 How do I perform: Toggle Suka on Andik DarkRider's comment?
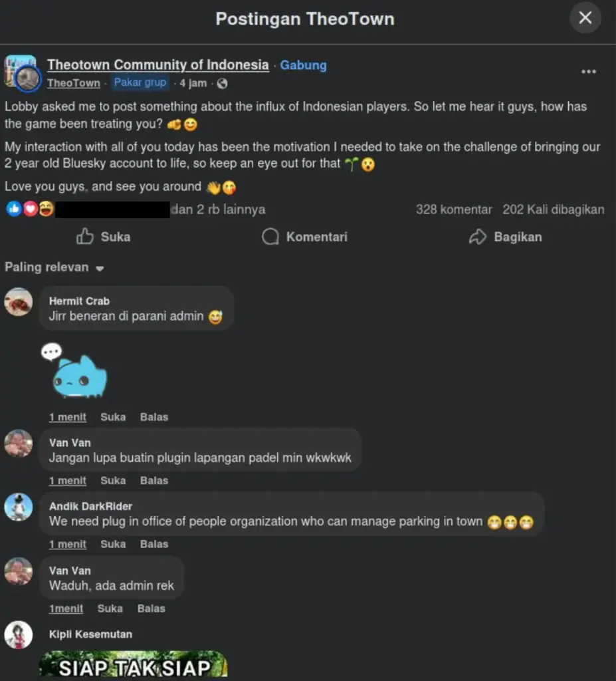112,544
